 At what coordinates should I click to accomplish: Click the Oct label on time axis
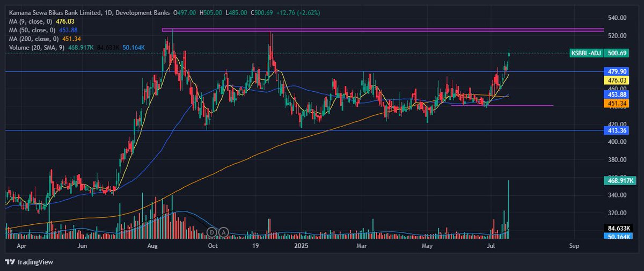(x=213, y=246)
